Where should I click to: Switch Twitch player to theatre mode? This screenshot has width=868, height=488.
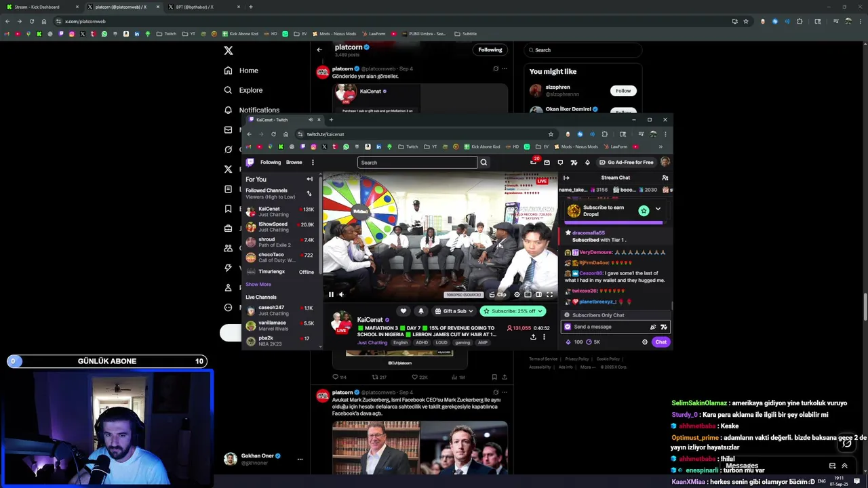(x=538, y=295)
